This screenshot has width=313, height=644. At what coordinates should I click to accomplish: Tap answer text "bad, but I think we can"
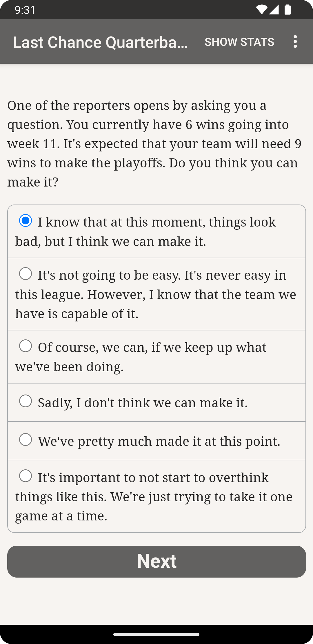111,241
